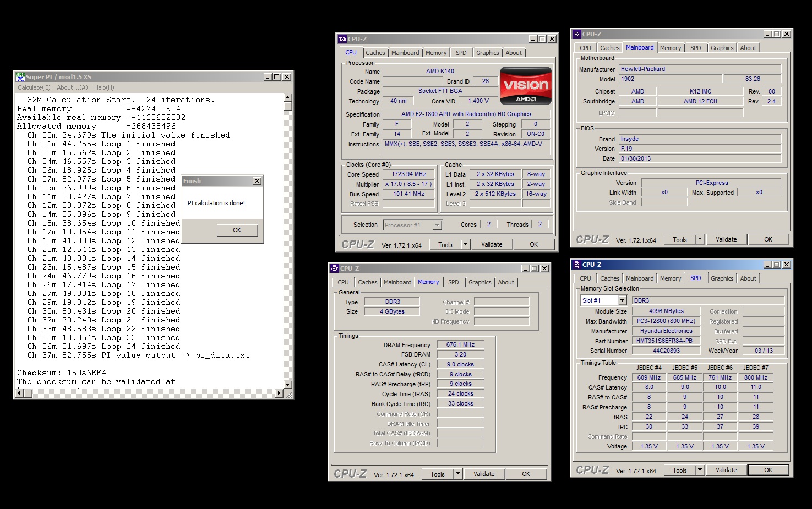Click the Hyundai Electronics manufacturer field
This screenshot has height=509, width=812.
pyautogui.click(x=666, y=331)
